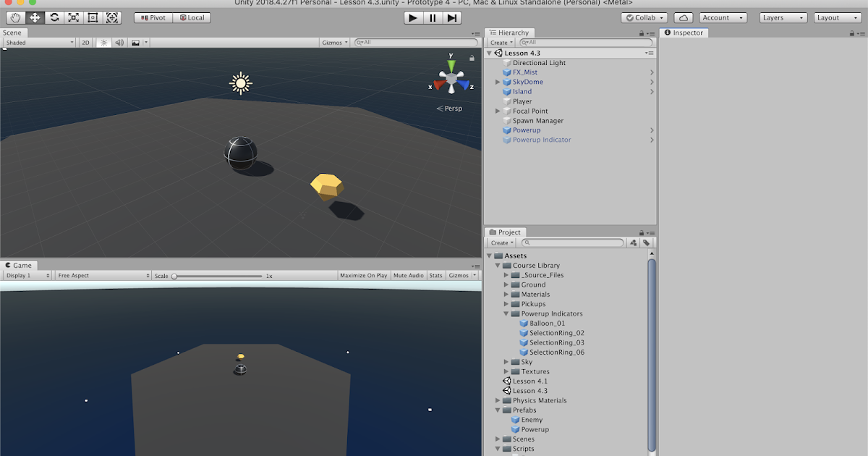Image resolution: width=868 pixels, height=456 pixels.
Task: Click the cloud services icon
Action: click(x=681, y=17)
